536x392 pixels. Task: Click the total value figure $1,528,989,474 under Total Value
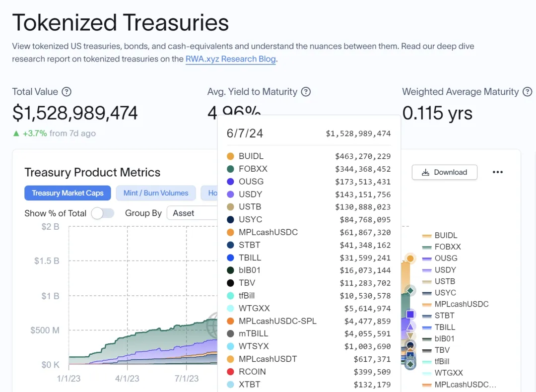(75, 113)
